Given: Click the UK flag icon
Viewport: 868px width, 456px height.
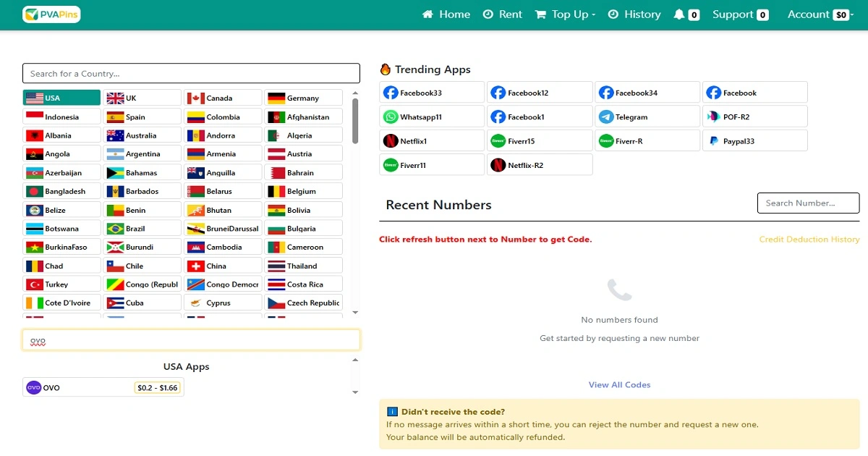Looking at the screenshot, I should pos(115,98).
